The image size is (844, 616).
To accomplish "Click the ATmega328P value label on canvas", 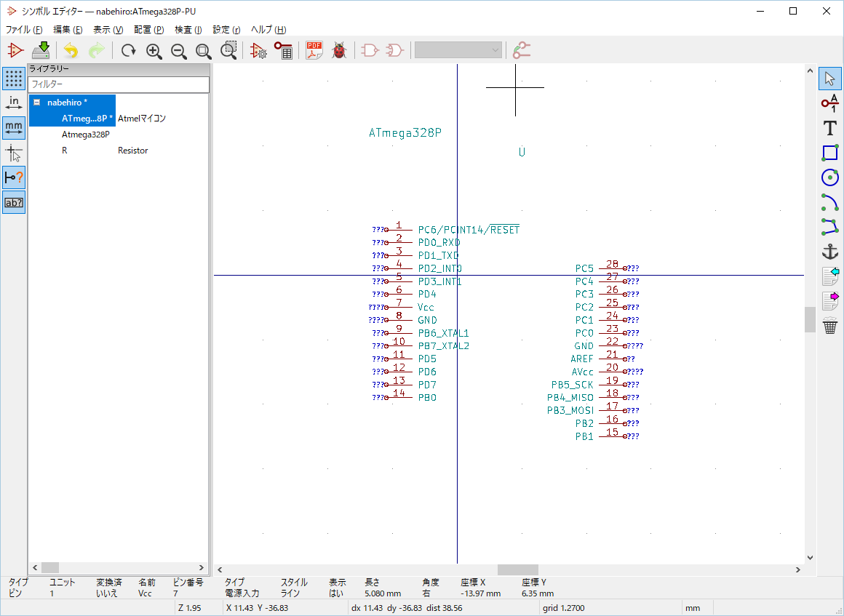I will [405, 133].
